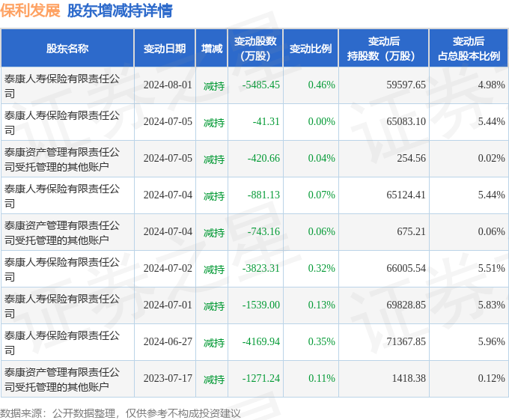Image resolution: width=509 pixels, height=420 pixels.
Task: Click the 变动后持股数(万股) column header
Action: 384,49
